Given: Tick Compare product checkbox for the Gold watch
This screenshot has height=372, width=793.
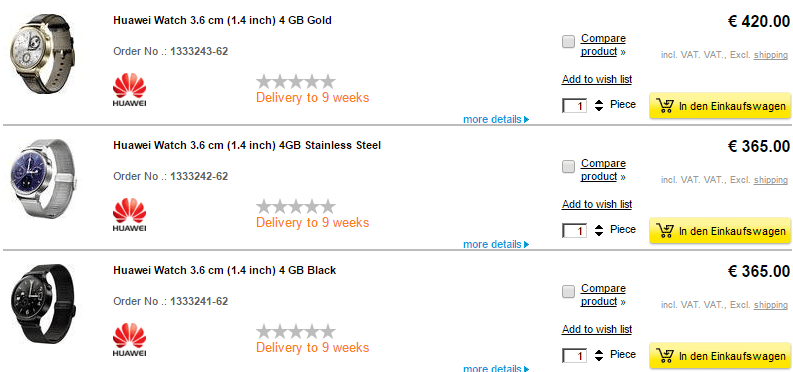Looking at the screenshot, I should click(x=568, y=41).
